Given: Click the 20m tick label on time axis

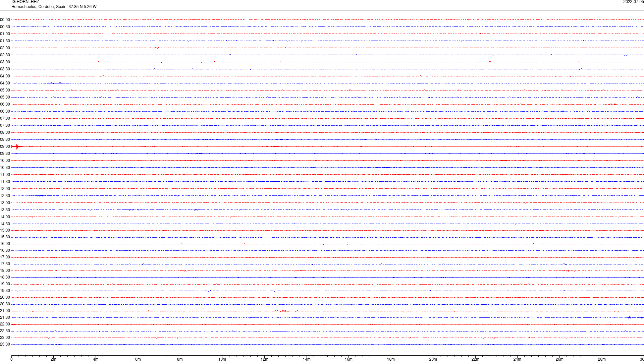Looking at the screenshot, I should pyautogui.click(x=433, y=359).
